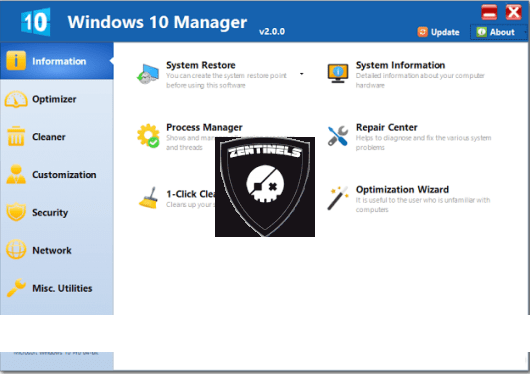Open the Network section

(57, 250)
